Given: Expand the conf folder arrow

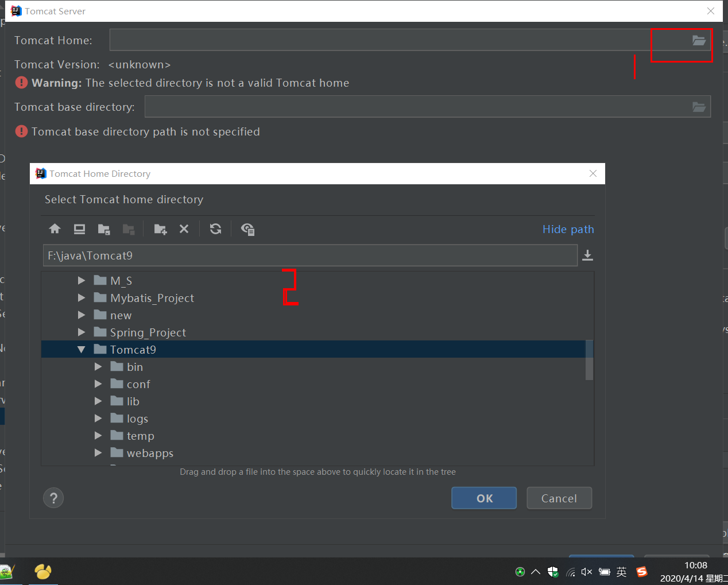Looking at the screenshot, I should tap(98, 383).
